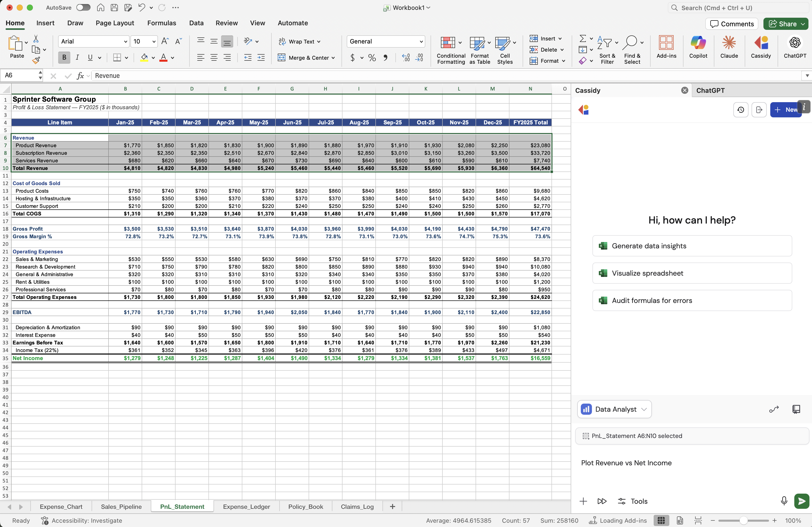Screen dimensions: 812x527
Task: Add attachment with plus icon in Cassidy
Action: [x=583, y=501]
